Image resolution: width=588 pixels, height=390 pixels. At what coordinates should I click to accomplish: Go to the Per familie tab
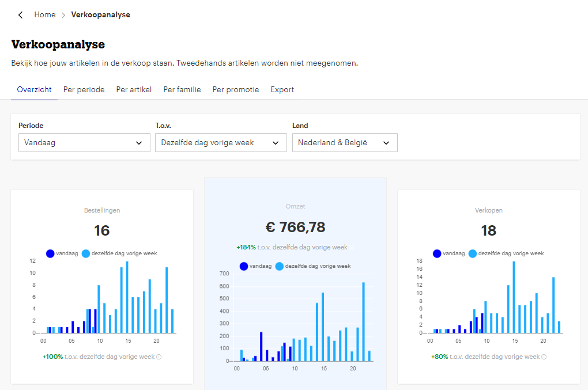pyautogui.click(x=182, y=90)
